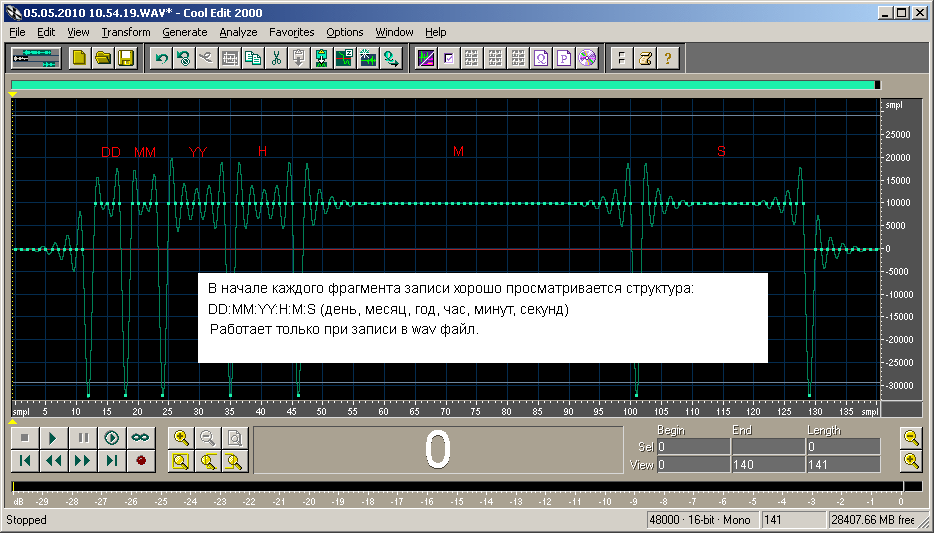The image size is (934, 533).
Task: Click the Sel Begin field
Action: [693, 447]
